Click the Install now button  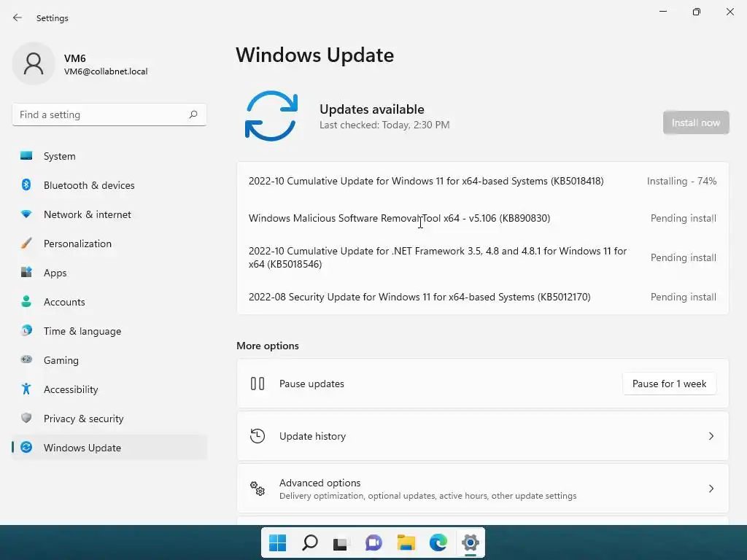[695, 122]
